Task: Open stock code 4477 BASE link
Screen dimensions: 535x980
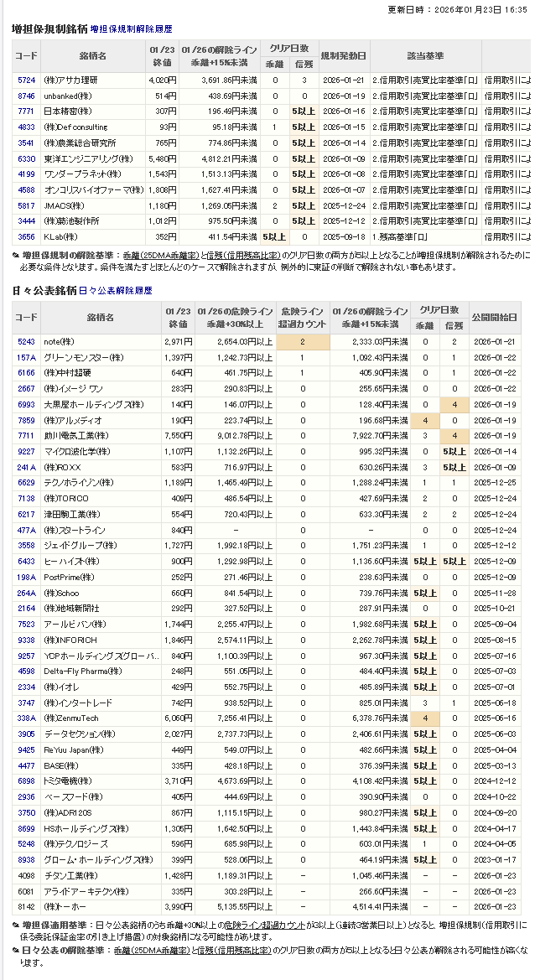Action: click(26, 765)
